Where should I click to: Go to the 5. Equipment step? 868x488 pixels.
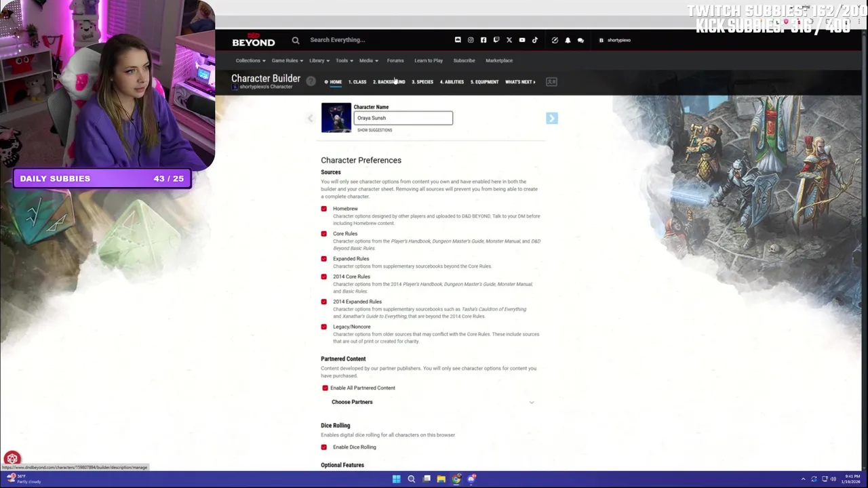coord(485,82)
